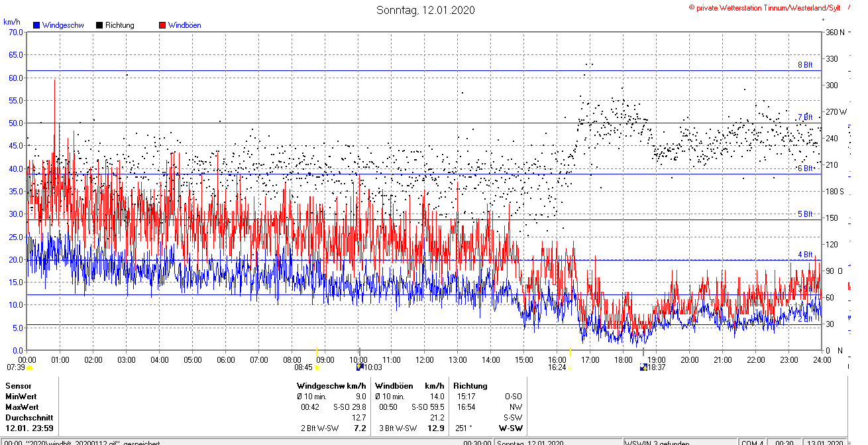Click the 13.01.2020 status bar date
868x445 pixels.
[x=826, y=442]
